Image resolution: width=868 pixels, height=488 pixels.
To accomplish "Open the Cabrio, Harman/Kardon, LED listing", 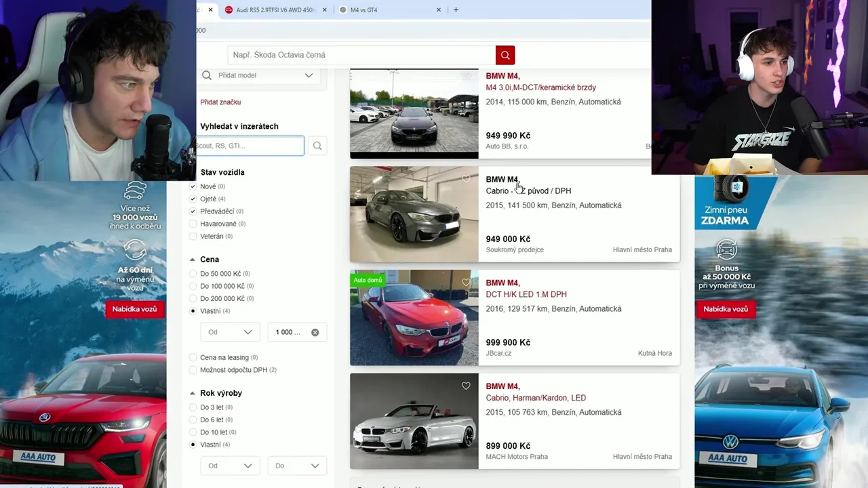I will click(536, 398).
